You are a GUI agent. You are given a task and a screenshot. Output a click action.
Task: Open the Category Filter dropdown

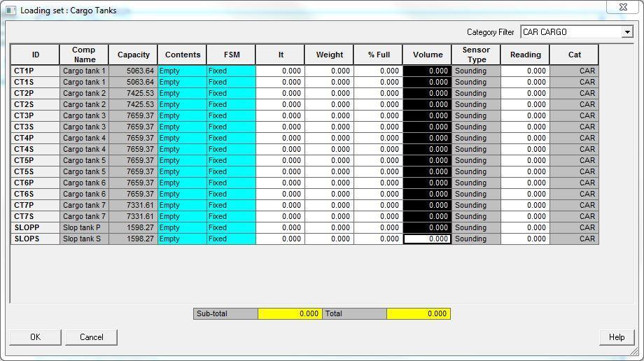[627, 32]
